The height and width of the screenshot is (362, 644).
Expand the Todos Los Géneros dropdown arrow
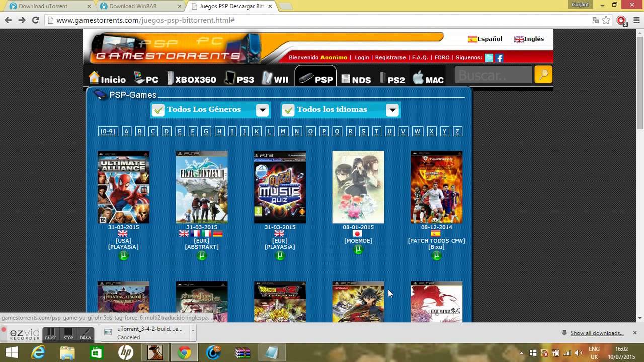point(262,110)
